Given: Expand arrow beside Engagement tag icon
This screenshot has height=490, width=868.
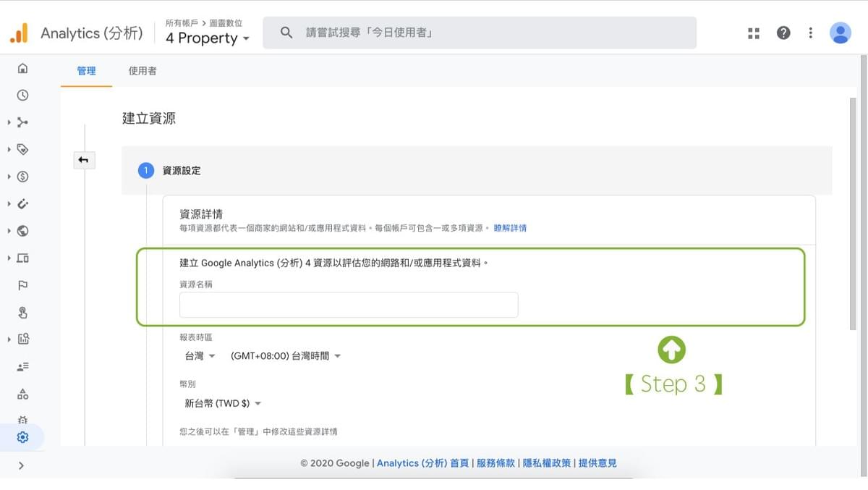Looking at the screenshot, I should coord(9,150).
